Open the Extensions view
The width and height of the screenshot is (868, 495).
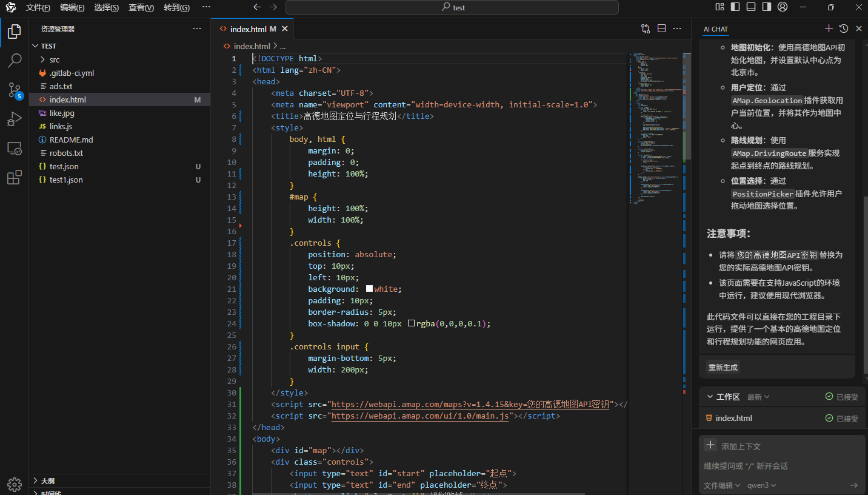15,178
